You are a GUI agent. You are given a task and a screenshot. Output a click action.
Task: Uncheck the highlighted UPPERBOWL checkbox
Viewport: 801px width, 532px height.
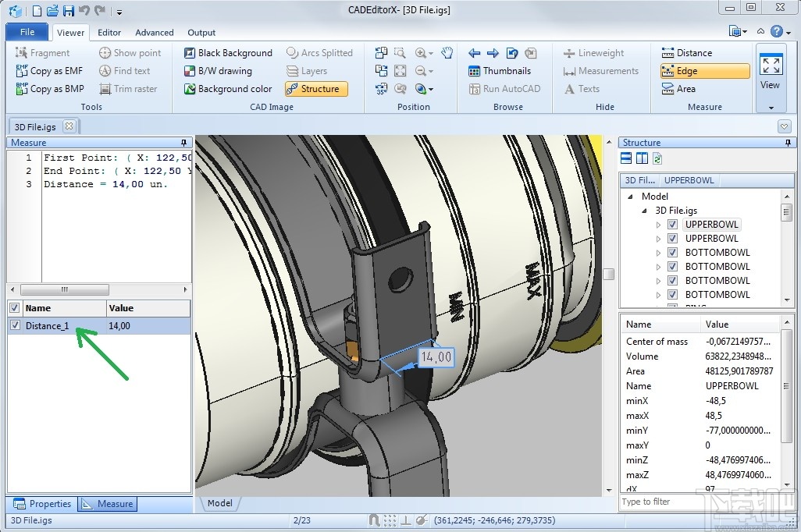point(672,225)
